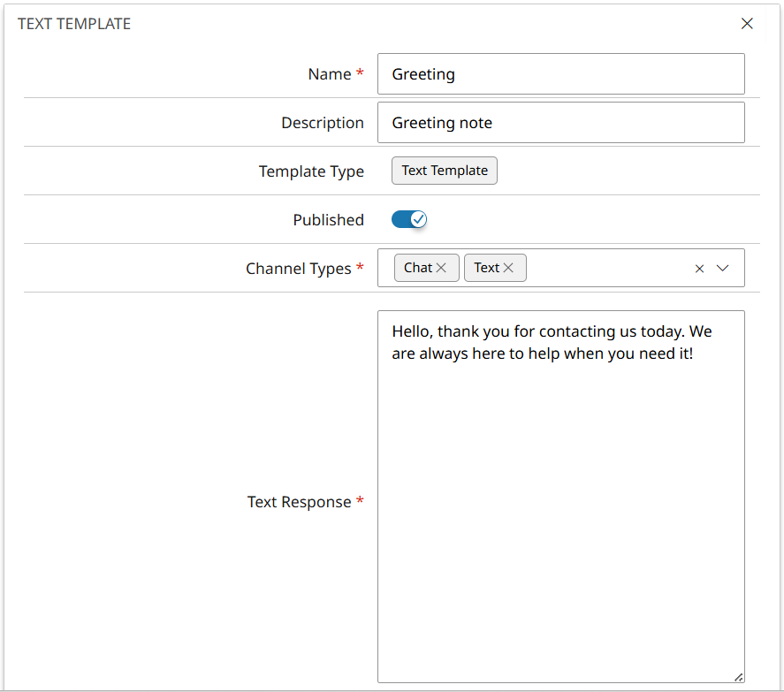784x692 pixels.
Task: Click the Text Template type button
Action: (444, 171)
